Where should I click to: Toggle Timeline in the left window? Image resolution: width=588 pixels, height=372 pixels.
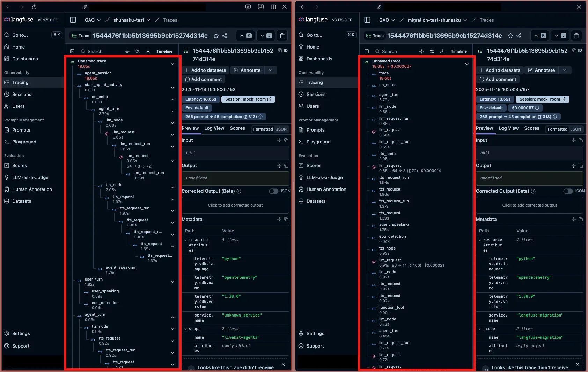coord(164,51)
